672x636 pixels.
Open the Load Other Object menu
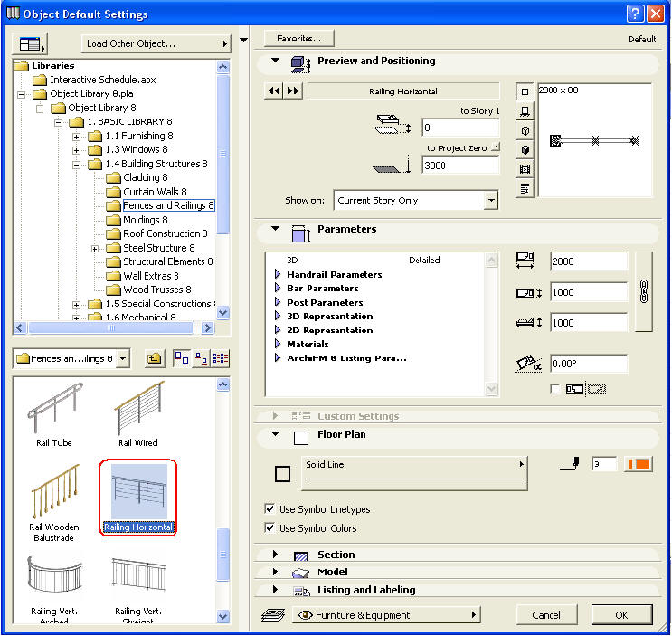156,43
